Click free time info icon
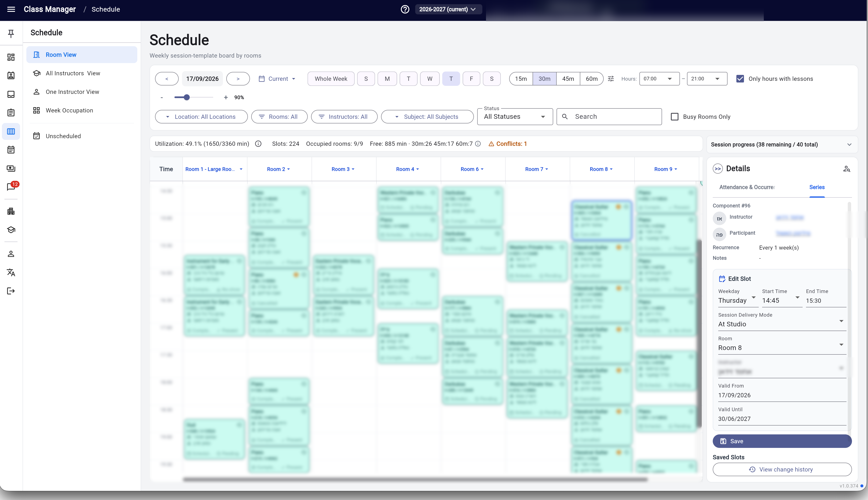 point(478,144)
